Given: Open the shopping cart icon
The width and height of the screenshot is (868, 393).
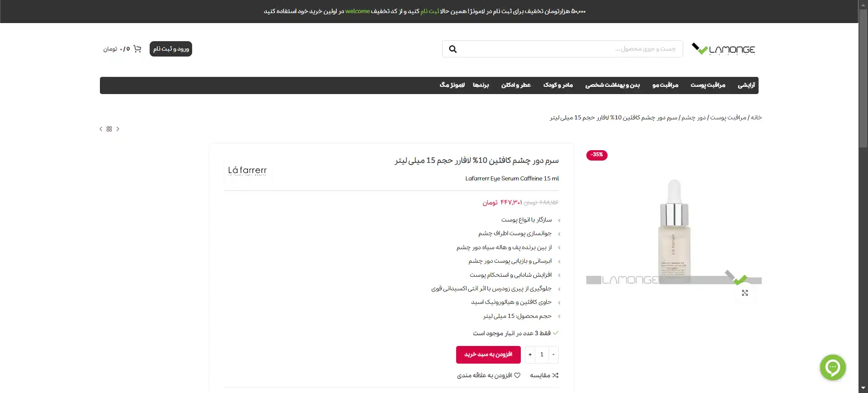Looking at the screenshot, I should (137, 49).
